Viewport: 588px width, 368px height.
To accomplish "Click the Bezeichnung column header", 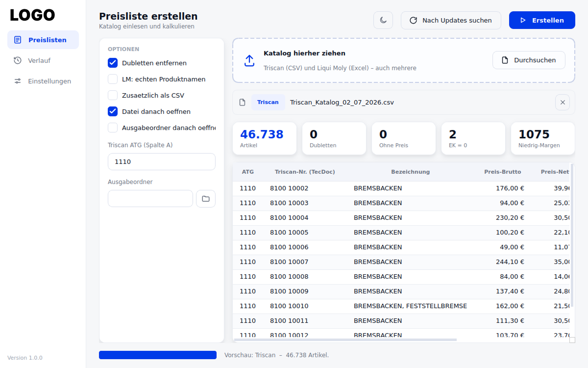I will [x=410, y=172].
